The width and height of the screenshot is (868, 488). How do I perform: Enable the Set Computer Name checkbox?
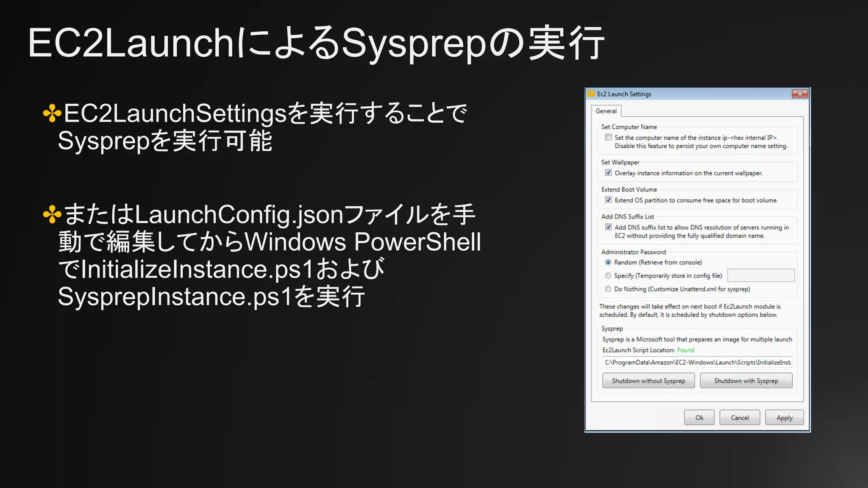pyautogui.click(x=608, y=137)
